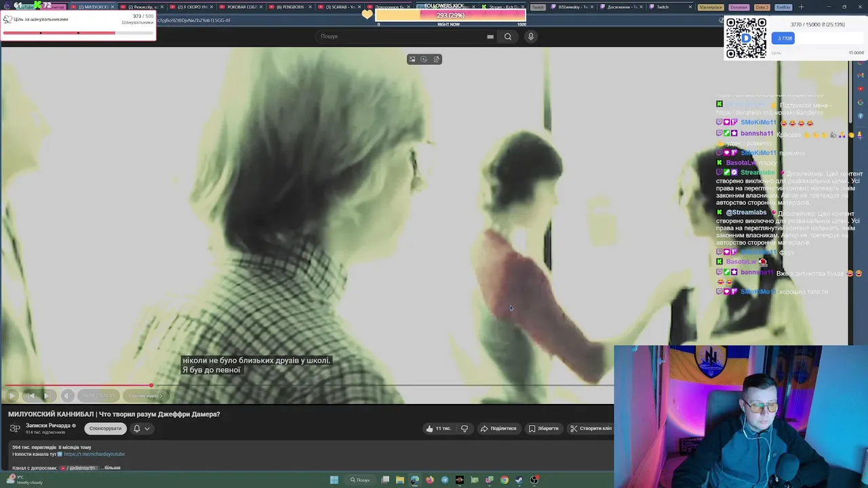Play the YouTube video
This screenshot has width=868, height=488.
pyautogui.click(x=12, y=395)
